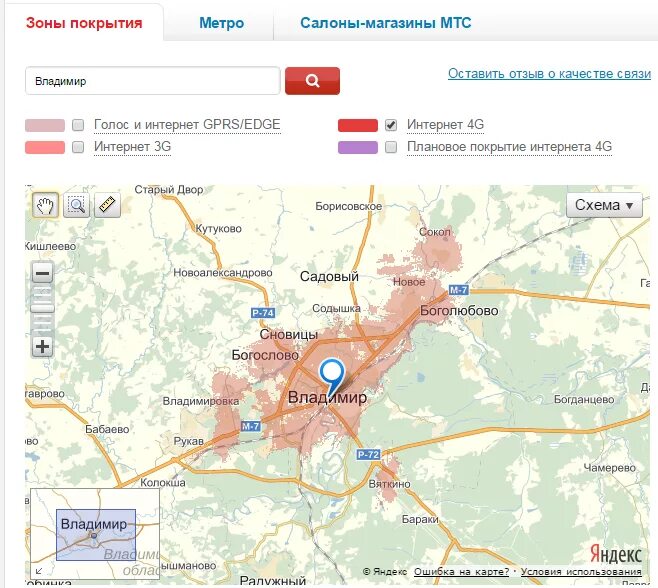
Task: Click the Сокол map label
Action: tap(435, 232)
